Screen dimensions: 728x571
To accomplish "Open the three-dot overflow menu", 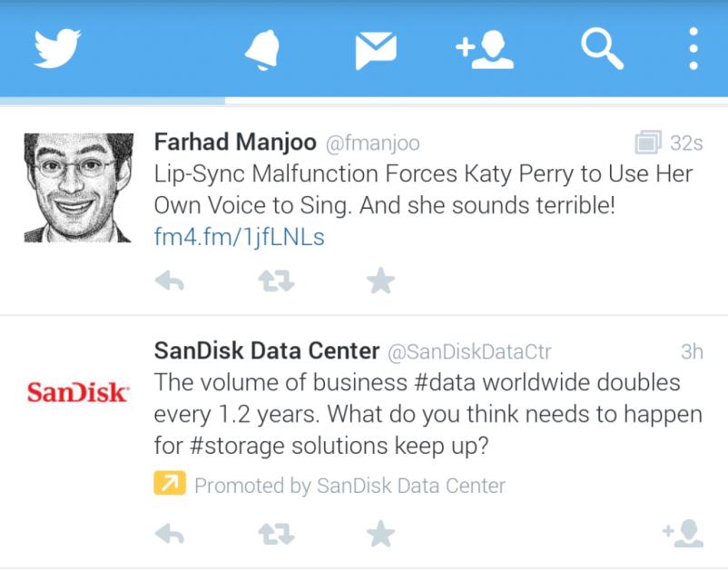I will point(694,49).
